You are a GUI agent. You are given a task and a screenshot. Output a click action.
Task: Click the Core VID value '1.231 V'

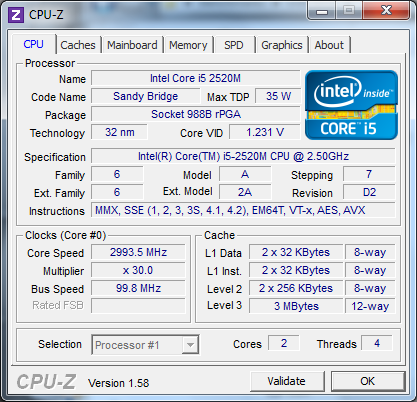tap(265, 132)
